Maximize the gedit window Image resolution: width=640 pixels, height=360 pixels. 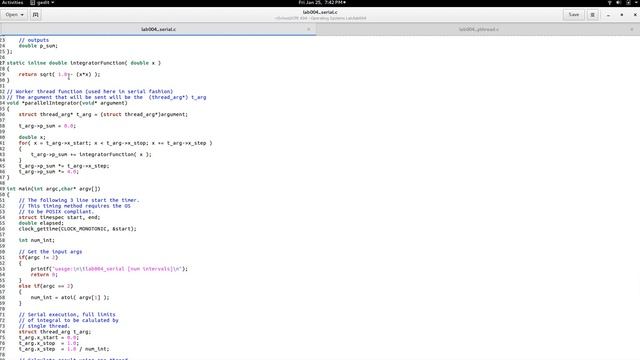[x=622, y=15]
